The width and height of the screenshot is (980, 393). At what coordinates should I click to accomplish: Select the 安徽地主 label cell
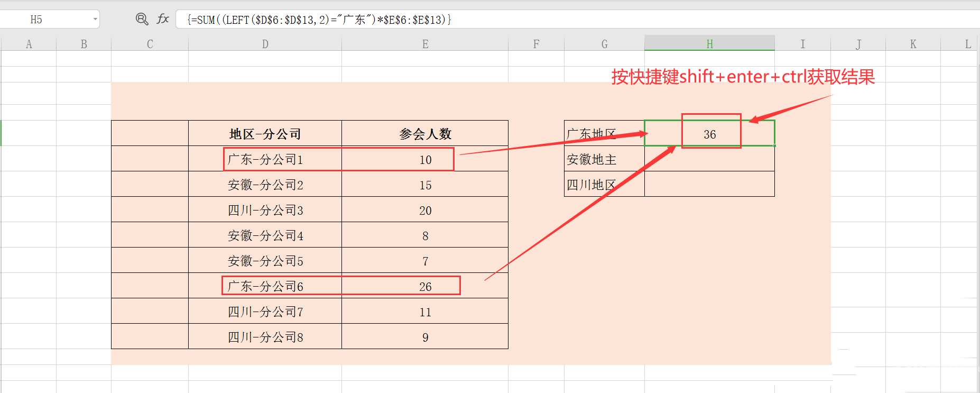point(604,159)
